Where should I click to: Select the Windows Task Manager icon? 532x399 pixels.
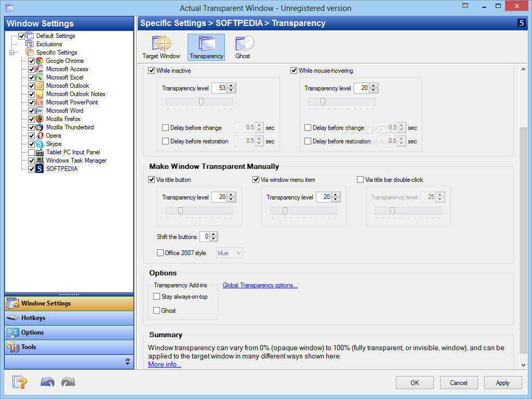(x=39, y=161)
